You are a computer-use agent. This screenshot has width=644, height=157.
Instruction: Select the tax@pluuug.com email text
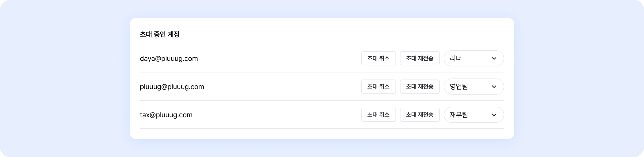point(166,115)
